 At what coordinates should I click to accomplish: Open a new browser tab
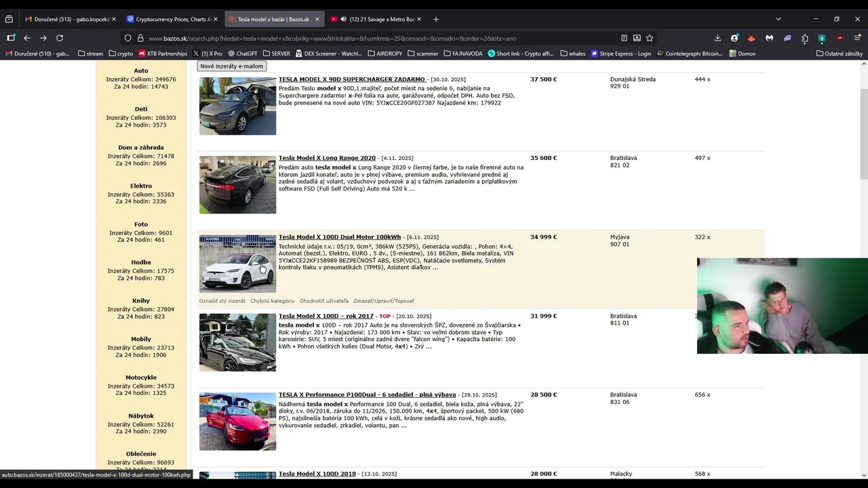pyautogui.click(x=436, y=19)
